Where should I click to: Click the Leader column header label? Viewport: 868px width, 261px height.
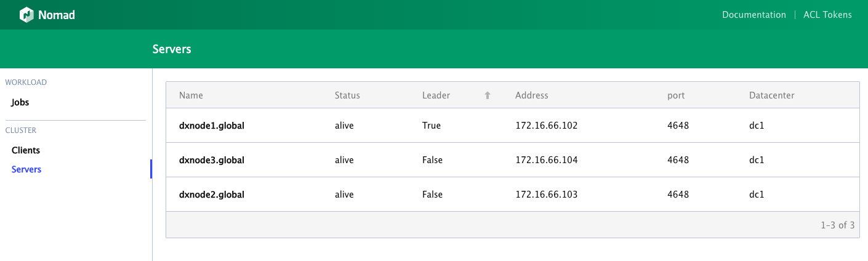pyautogui.click(x=436, y=95)
